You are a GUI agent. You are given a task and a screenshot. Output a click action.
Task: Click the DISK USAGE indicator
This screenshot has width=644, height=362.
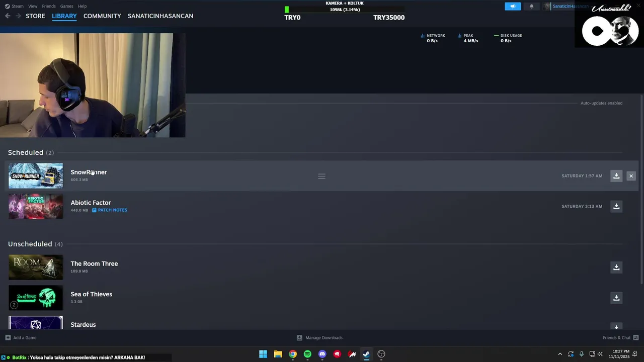[508, 38]
